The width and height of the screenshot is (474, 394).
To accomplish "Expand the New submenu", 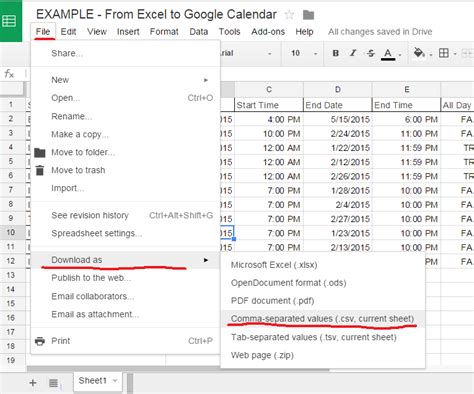I will tap(125, 80).
